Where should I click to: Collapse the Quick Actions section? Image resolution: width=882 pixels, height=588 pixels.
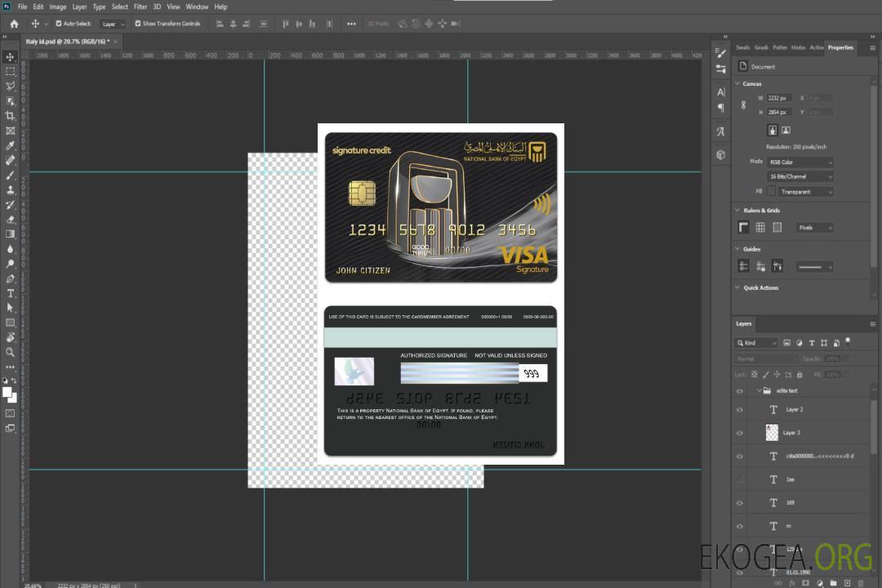[x=738, y=287]
